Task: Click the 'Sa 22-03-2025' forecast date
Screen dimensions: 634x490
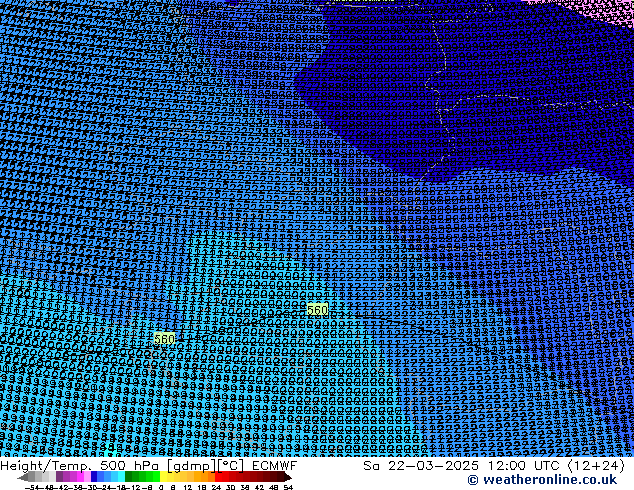Action: [421, 466]
